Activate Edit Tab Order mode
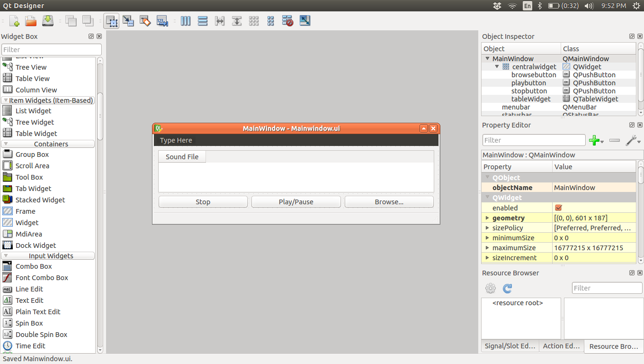Image resolution: width=644 pixels, height=364 pixels. (x=162, y=21)
